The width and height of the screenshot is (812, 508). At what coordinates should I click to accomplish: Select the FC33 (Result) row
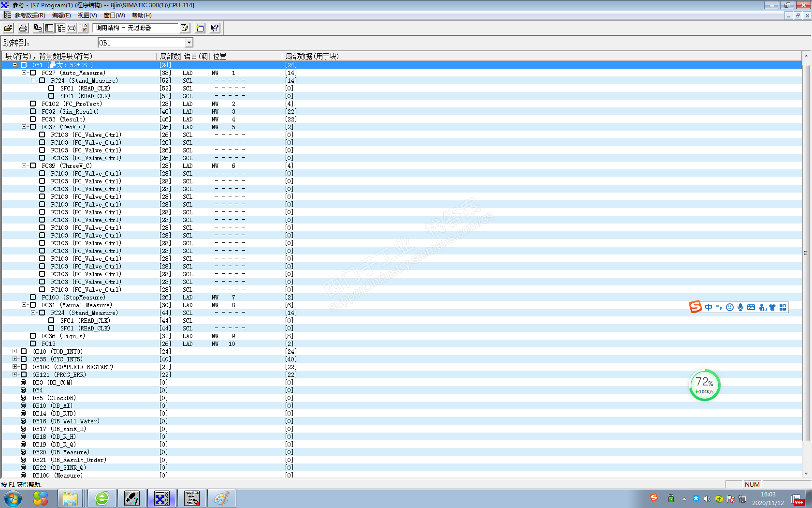tap(402, 119)
